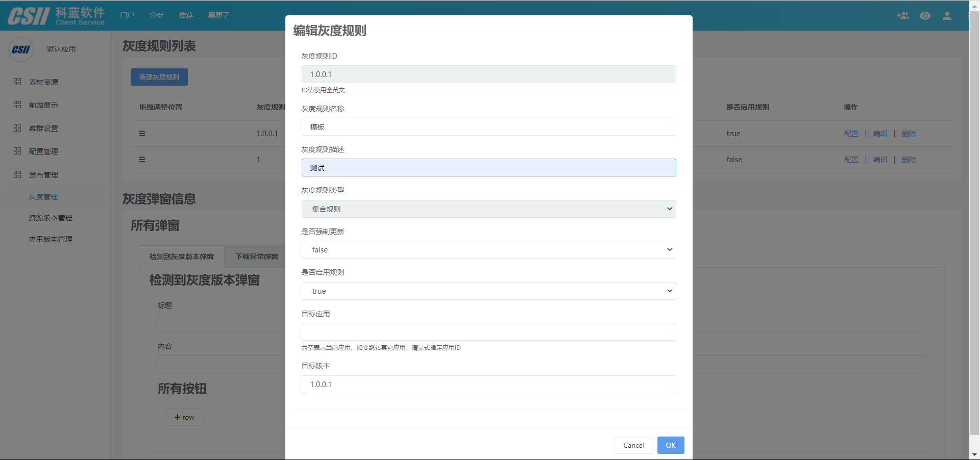980x460 pixels.
Task: Click 配置 link in the true row
Action: [851, 134]
